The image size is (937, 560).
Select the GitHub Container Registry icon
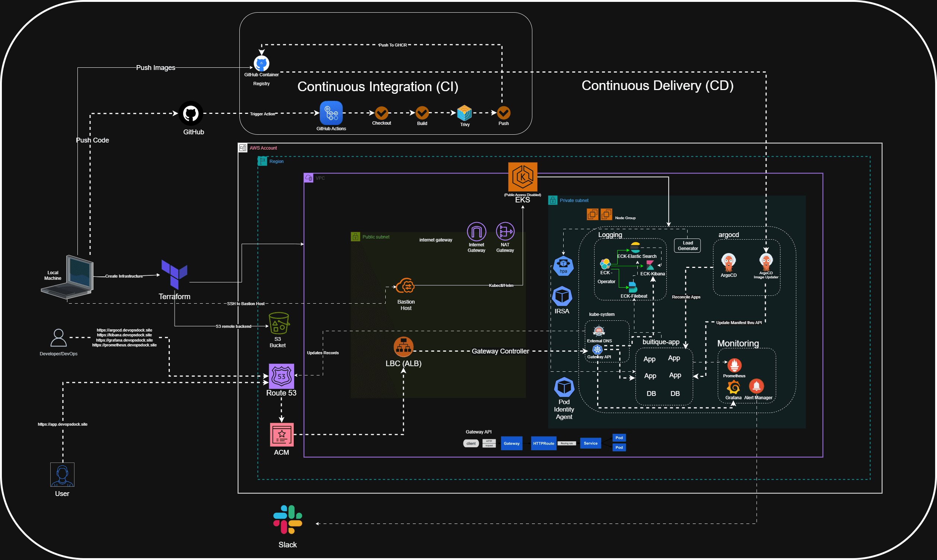coord(261,63)
